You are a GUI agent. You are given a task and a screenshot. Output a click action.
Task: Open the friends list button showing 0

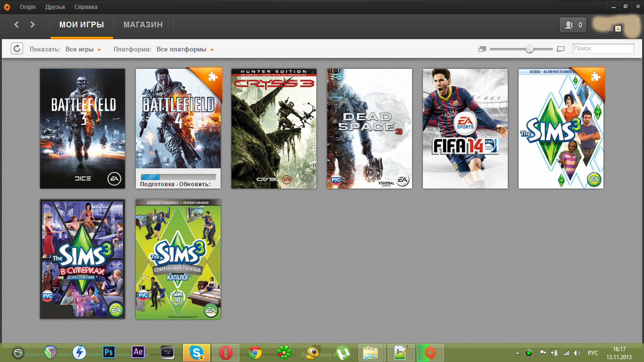(x=573, y=25)
